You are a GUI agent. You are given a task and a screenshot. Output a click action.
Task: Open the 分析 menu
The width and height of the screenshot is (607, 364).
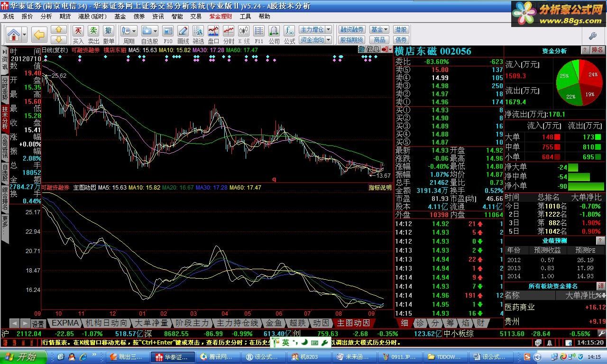tap(46, 16)
